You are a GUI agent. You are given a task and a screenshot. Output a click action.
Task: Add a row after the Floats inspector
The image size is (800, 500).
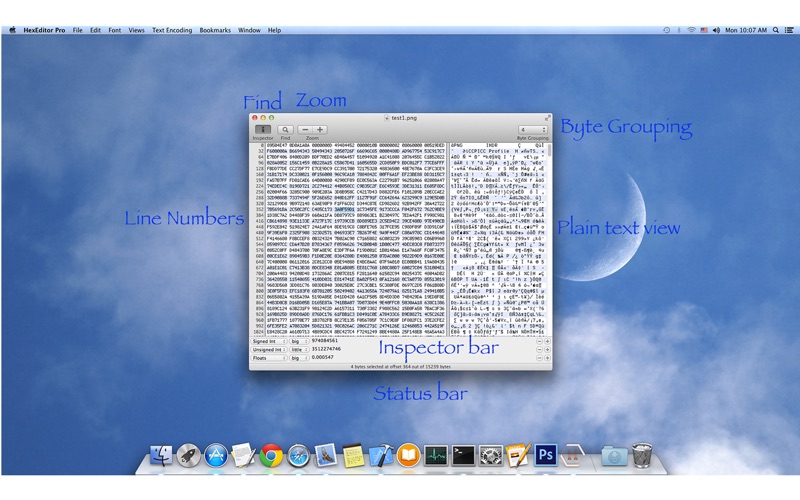547,358
